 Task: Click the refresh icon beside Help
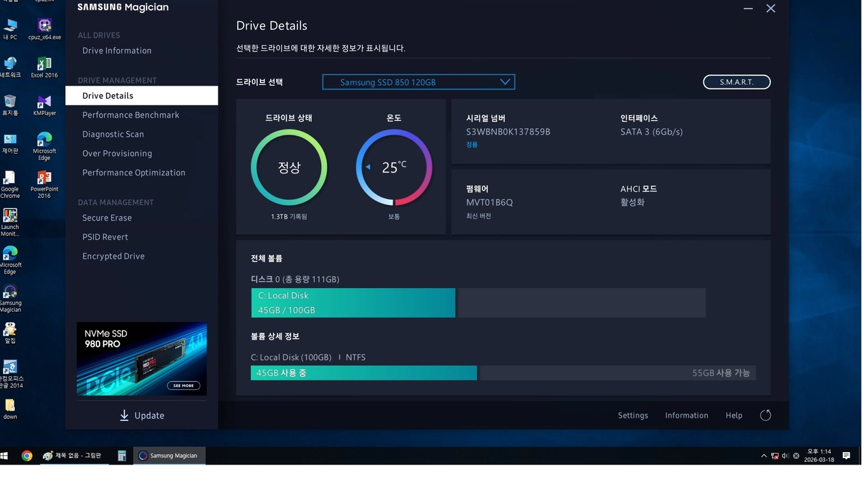766,415
